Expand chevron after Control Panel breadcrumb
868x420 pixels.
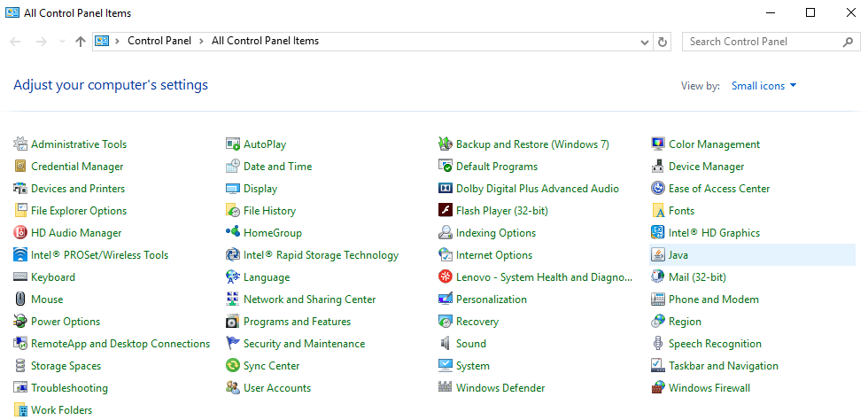pyautogui.click(x=202, y=41)
